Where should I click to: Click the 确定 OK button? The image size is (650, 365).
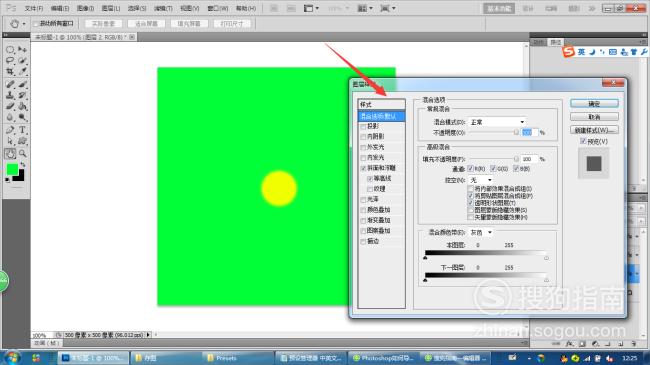click(x=594, y=103)
